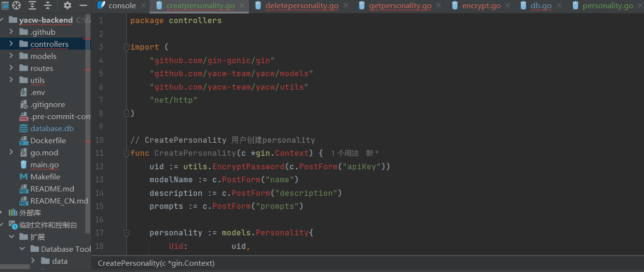Click the main.go gopher icon

[24, 165]
